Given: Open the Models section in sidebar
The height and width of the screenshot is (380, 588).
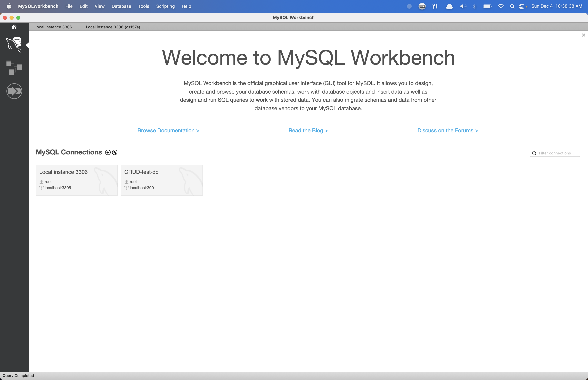Looking at the screenshot, I should 14,67.
